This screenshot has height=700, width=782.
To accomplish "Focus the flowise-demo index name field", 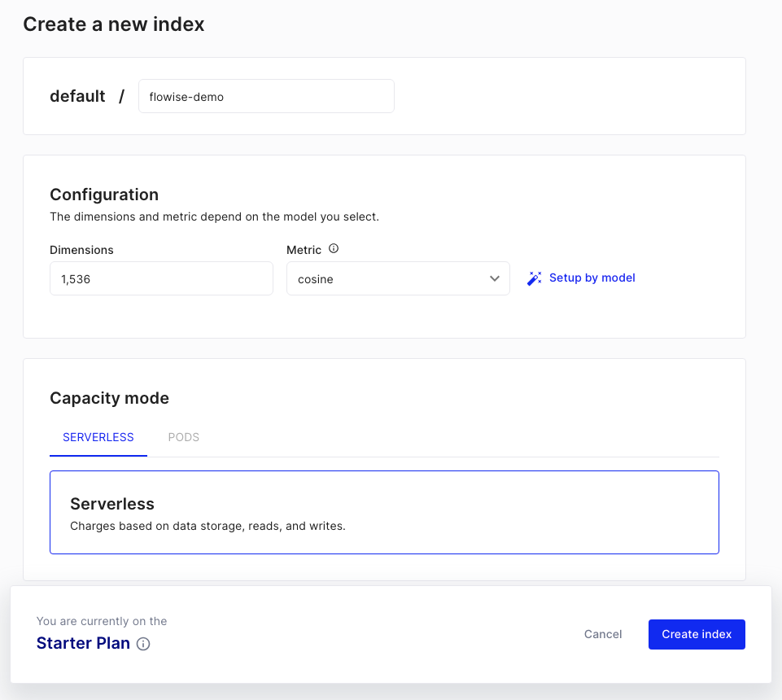I will 266,96.
